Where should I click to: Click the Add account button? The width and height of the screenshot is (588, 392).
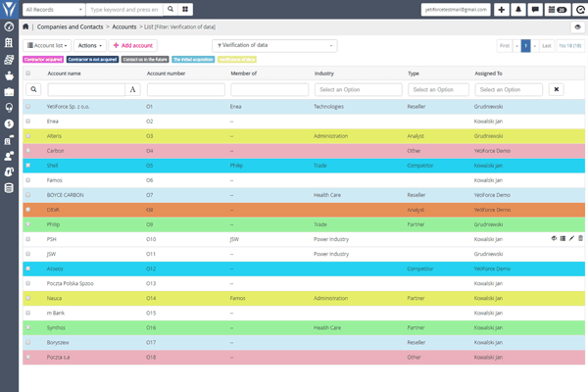point(132,46)
